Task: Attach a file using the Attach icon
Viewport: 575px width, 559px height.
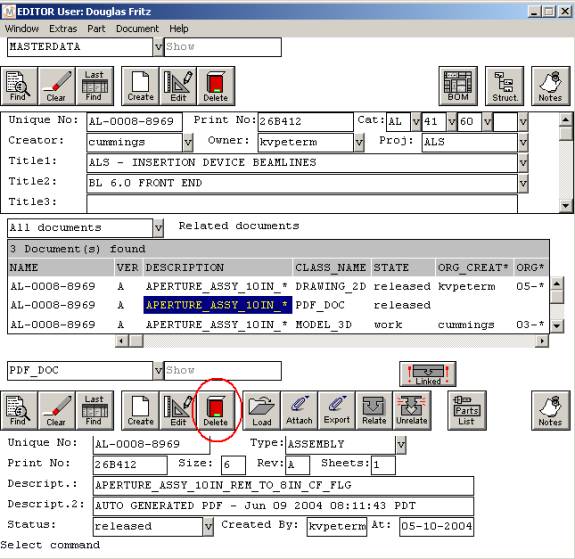Action: [299, 410]
